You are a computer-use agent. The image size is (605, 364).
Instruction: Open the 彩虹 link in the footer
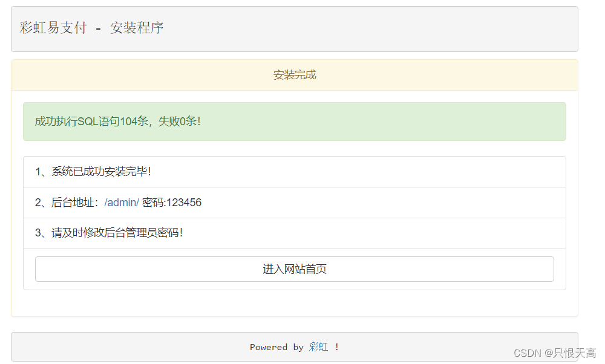point(318,347)
